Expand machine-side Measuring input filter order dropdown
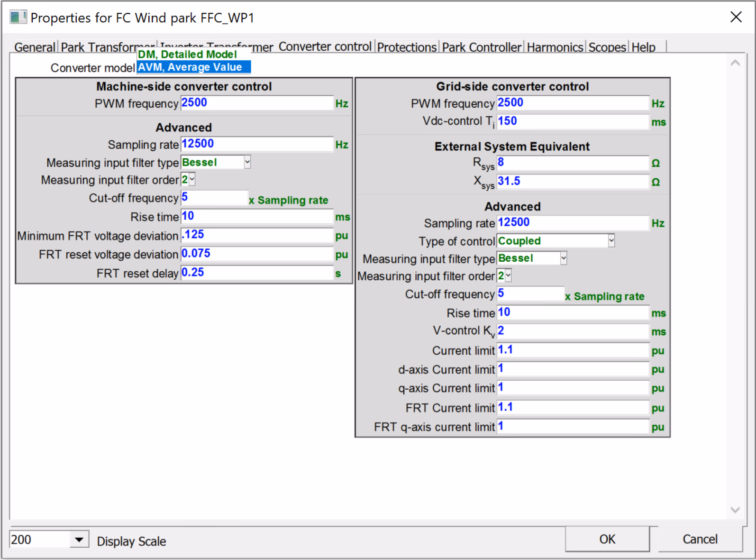The height and width of the screenshot is (560, 756). click(x=192, y=180)
